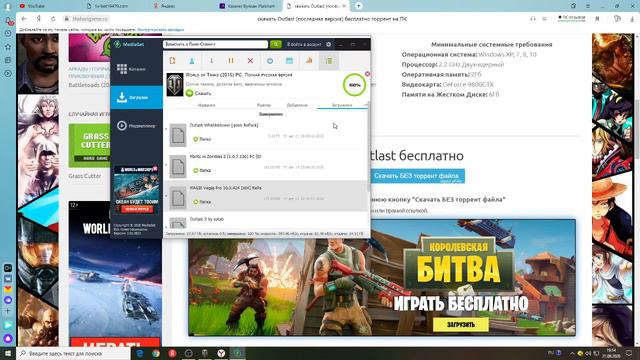Viewport: 640px width, 360px height.
Task: Click the Windows taskbar search box
Action: pos(73,353)
